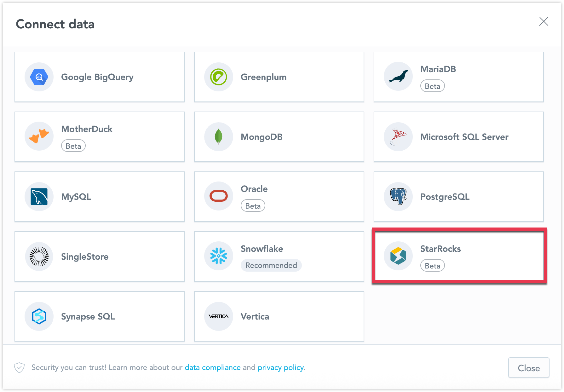Click the MariaDB seal icon
Image resolution: width=564 pixels, height=392 pixels.
tap(398, 77)
